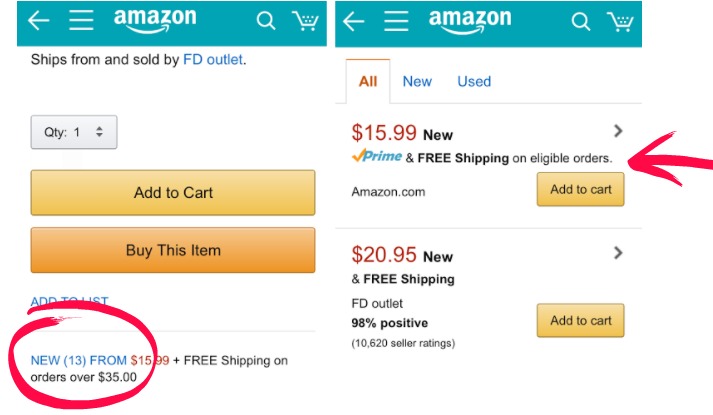Add the Amazon.com $15.99 offer to cart
The width and height of the screenshot is (713, 415).
pyautogui.click(x=580, y=190)
